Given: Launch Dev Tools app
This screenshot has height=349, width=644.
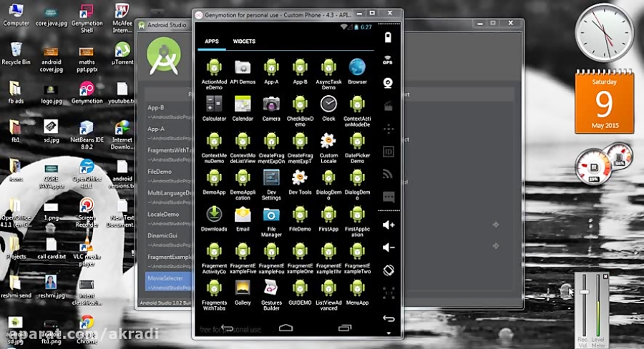Looking at the screenshot, I should point(300,182).
